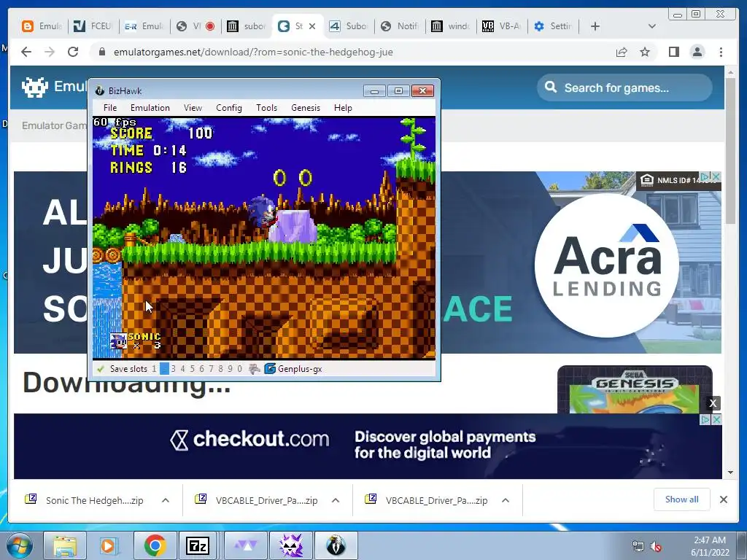Image resolution: width=747 pixels, height=560 pixels.
Task: Select save slot 0 in status bar
Action: [239, 368]
